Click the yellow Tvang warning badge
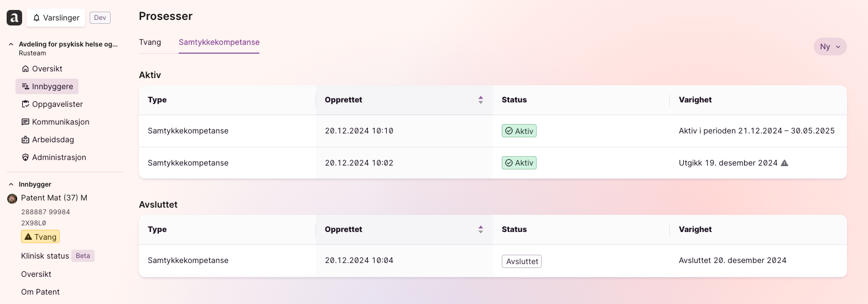 coord(40,237)
